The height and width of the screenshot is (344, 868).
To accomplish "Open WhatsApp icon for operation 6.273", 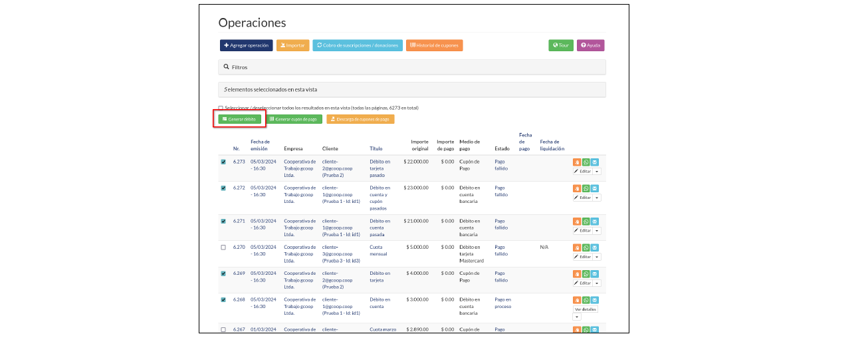I will 586,162.
